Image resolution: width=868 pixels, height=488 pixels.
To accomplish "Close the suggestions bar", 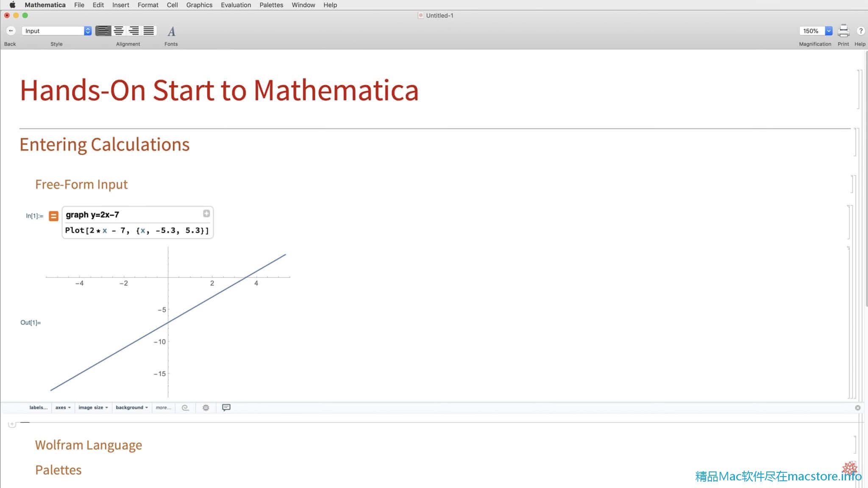I will [858, 408].
